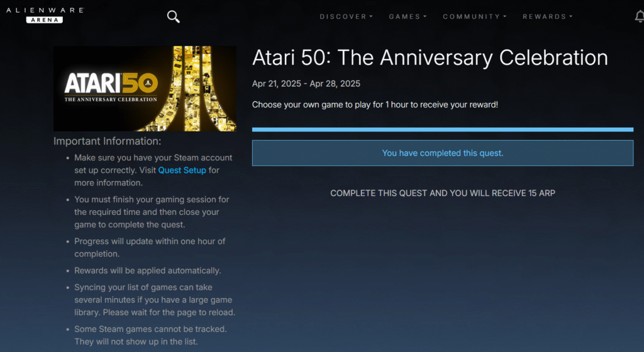
Task: Click the Atari 50 logo in banner
Action: (x=111, y=87)
